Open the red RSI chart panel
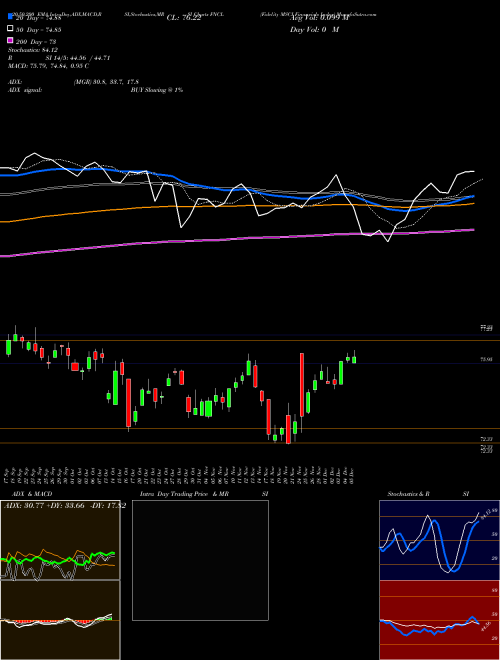Screen dimensions: 500x660 [x=439, y=620]
